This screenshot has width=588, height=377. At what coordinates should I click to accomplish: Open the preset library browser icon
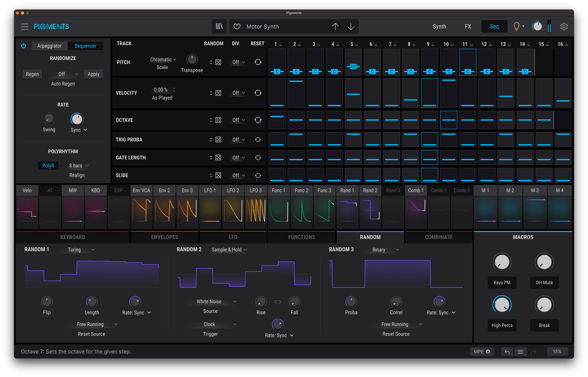coord(219,26)
